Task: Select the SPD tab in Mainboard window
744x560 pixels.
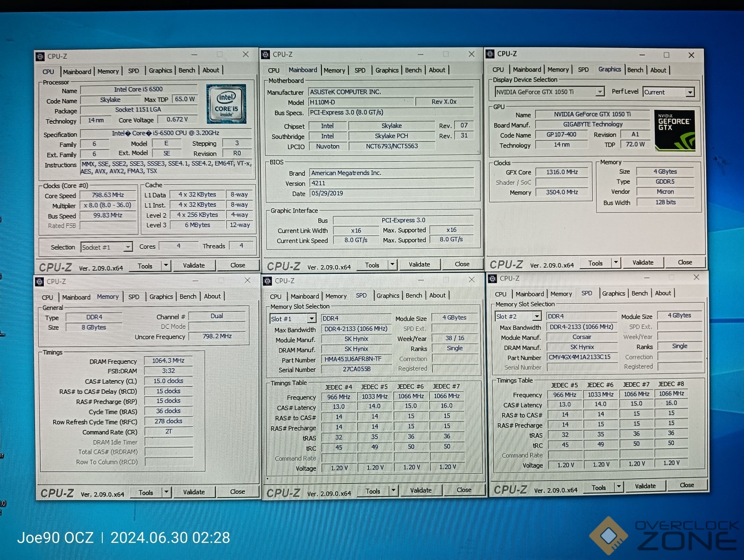Action: (360, 70)
